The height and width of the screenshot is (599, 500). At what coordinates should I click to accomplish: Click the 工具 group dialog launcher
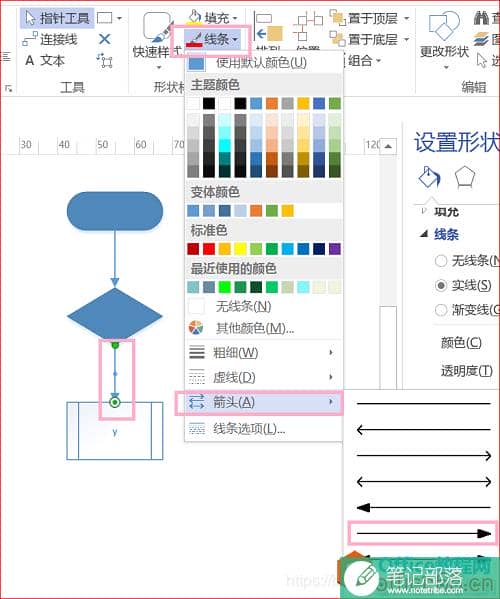8,89
